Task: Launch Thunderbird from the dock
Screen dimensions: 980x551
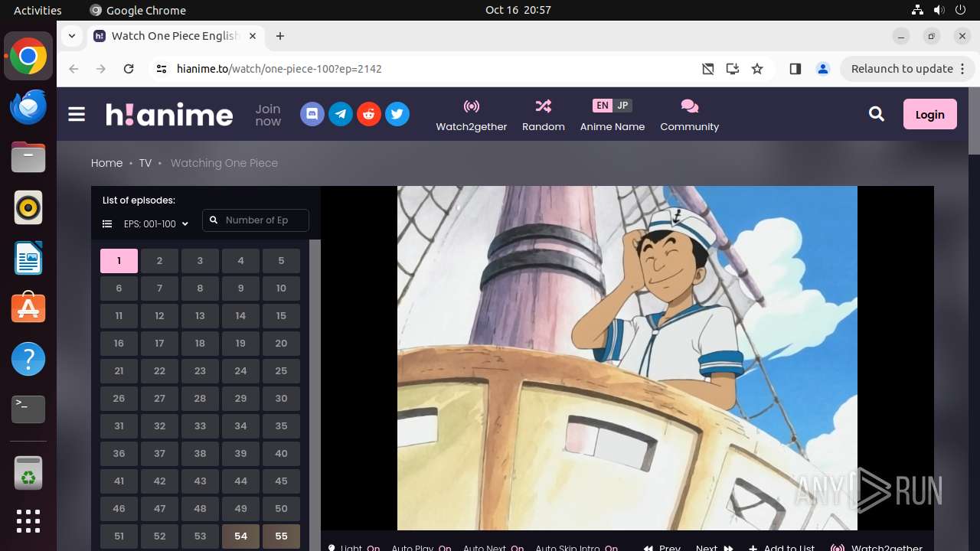Action: tap(28, 107)
